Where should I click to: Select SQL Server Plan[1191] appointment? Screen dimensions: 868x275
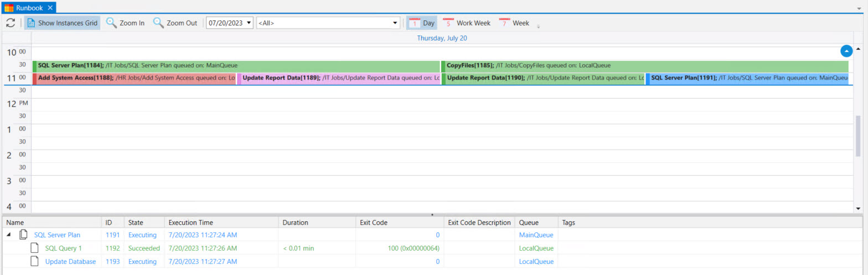pyautogui.click(x=747, y=78)
